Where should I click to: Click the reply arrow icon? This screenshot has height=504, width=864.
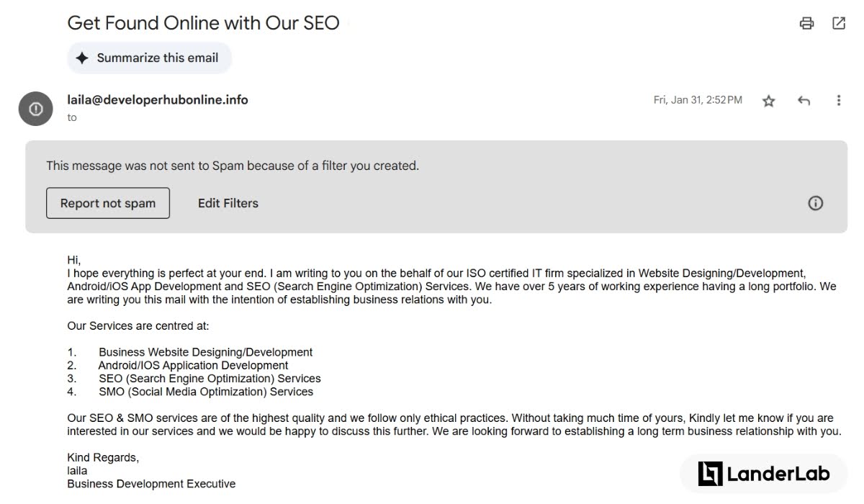pyautogui.click(x=804, y=101)
